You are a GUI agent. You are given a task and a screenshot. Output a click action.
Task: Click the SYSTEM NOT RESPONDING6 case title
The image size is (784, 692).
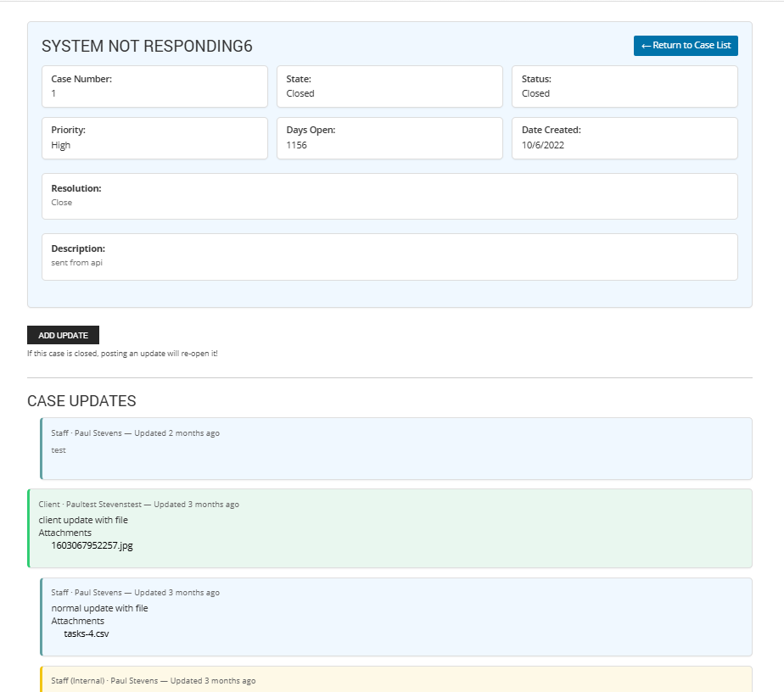pyautogui.click(x=147, y=46)
